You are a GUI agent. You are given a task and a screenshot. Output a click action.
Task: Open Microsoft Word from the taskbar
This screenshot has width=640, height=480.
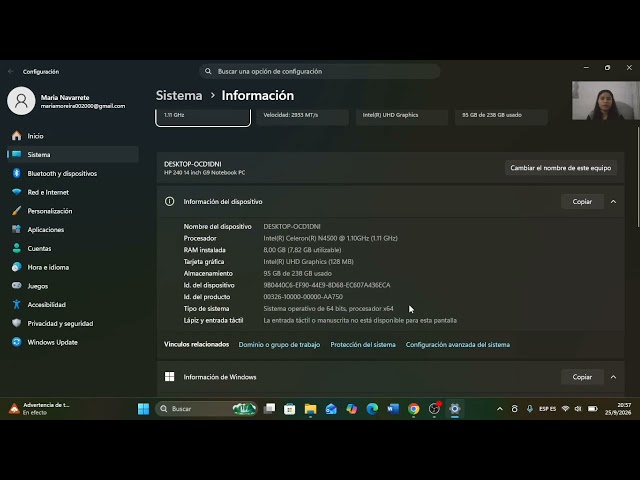393,409
